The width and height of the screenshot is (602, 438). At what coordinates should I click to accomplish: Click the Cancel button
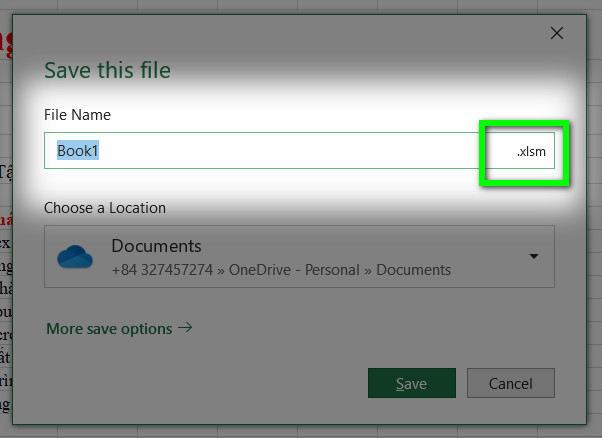pos(511,383)
